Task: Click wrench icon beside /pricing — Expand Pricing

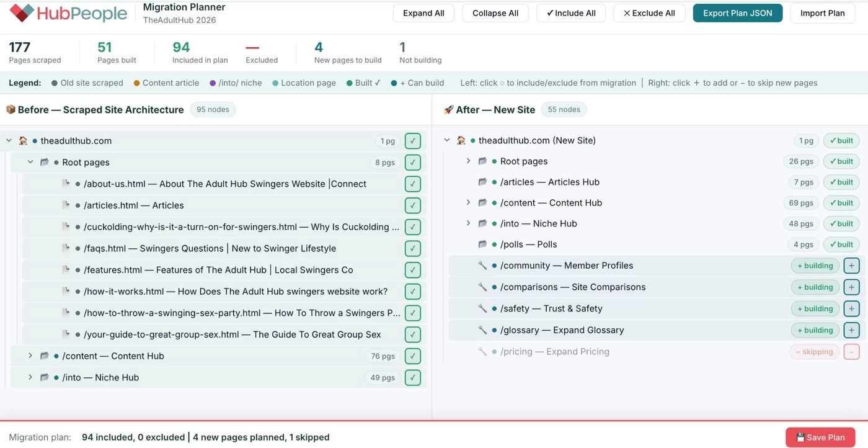Action: point(482,352)
